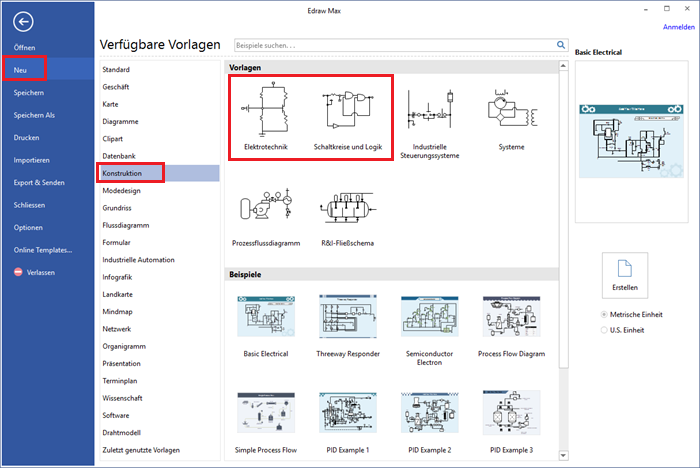Image resolution: width=700 pixels, height=468 pixels.
Task: Open Process Flow Diagram example thumbnail
Action: (x=512, y=316)
